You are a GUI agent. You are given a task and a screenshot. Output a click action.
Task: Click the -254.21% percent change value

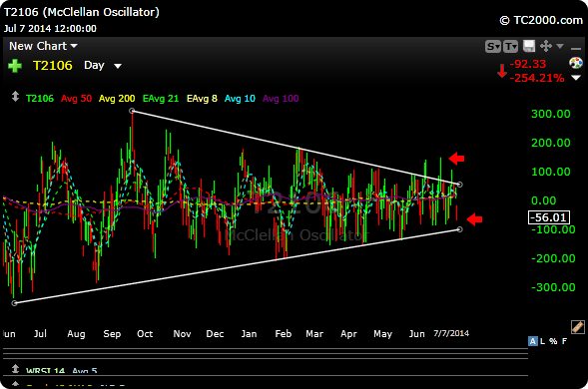537,78
